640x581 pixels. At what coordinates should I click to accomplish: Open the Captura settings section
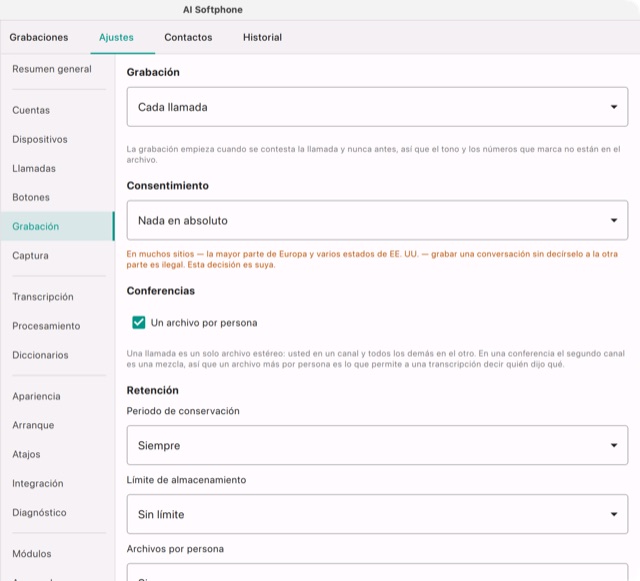30,255
